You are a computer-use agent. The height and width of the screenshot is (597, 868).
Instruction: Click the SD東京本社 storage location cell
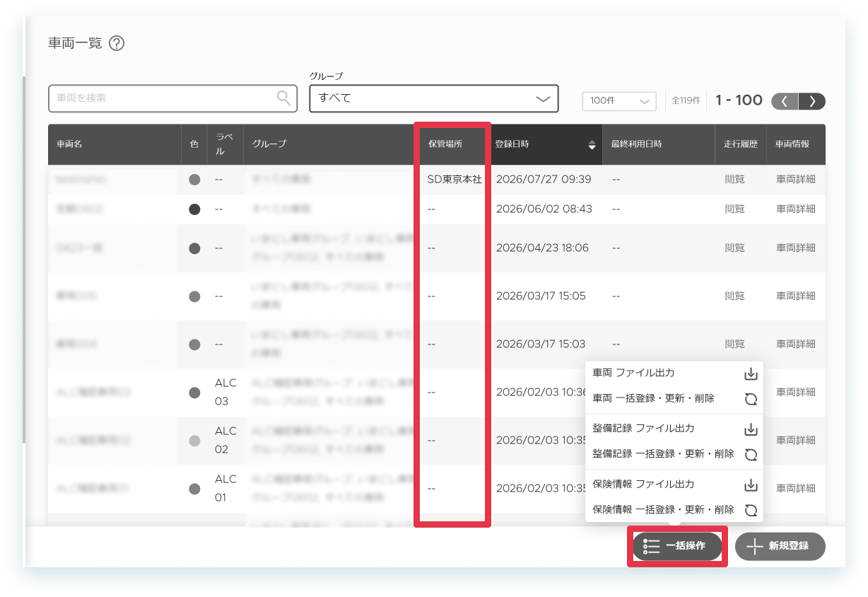click(454, 180)
